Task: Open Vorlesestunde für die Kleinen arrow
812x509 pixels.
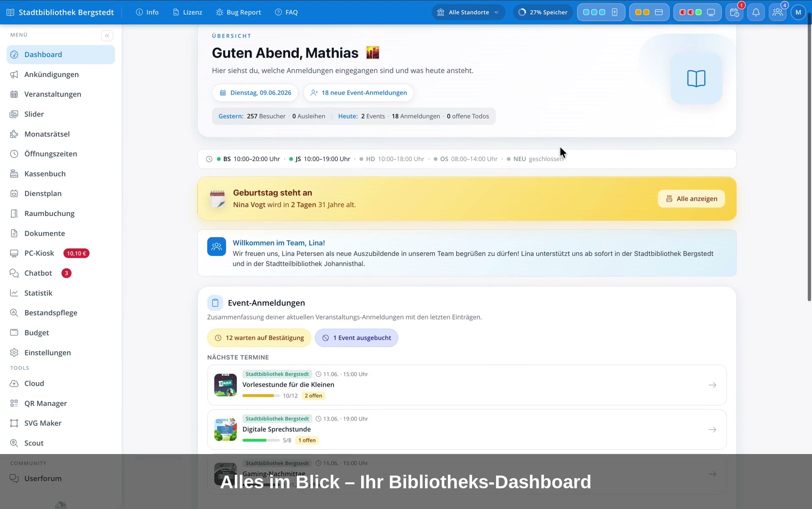Action: (x=712, y=385)
